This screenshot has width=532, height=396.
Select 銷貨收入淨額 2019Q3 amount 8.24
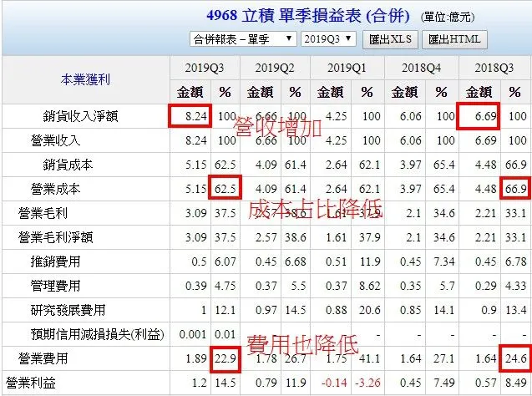tap(196, 116)
